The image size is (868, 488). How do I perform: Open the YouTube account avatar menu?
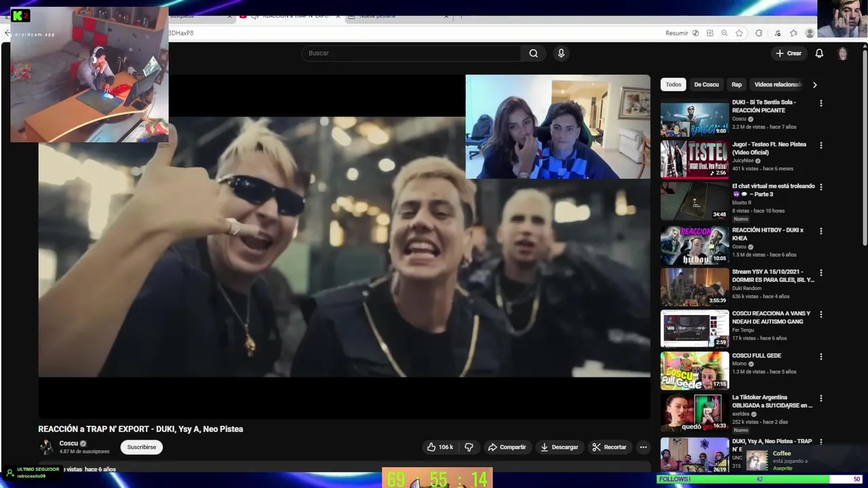pos(842,54)
